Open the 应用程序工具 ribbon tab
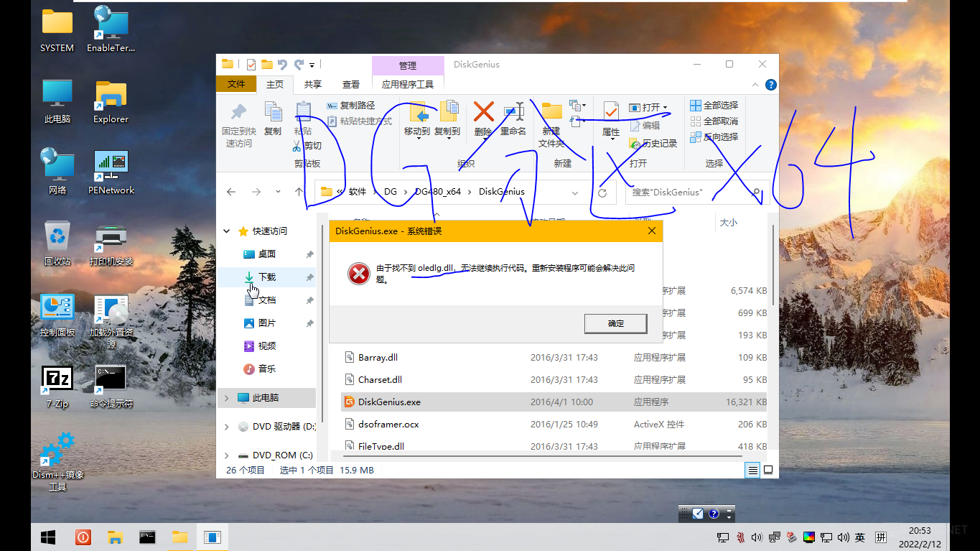The width and height of the screenshot is (980, 551). [x=408, y=84]
